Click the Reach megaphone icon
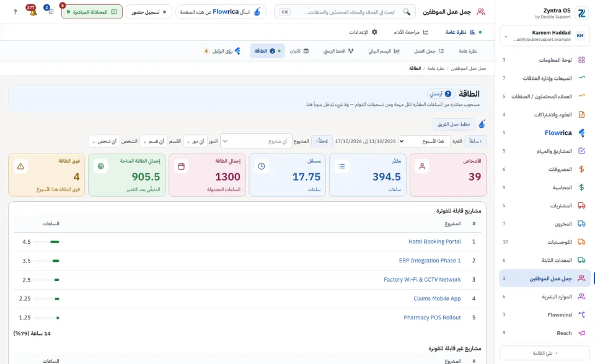 [x=581, y=333]
